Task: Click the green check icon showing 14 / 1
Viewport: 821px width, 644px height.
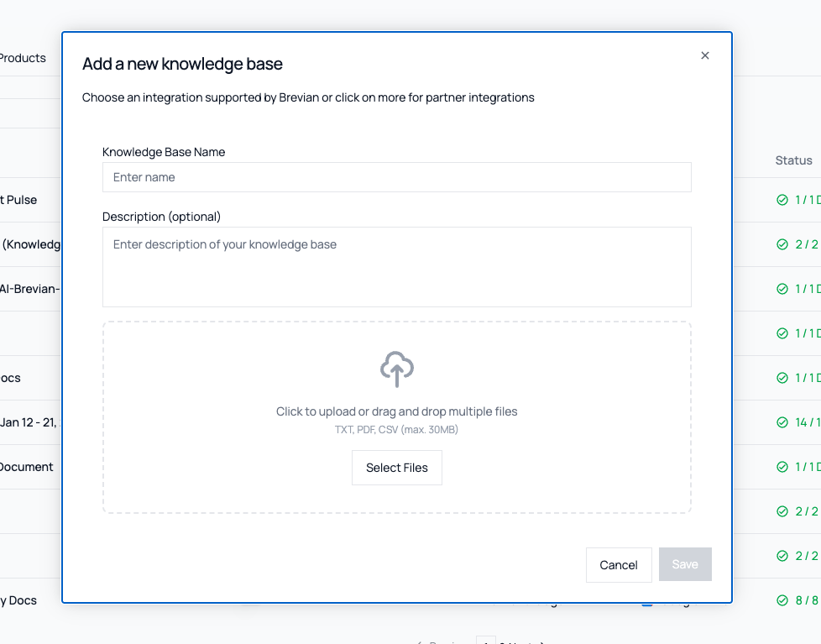Action: [782, 422]
